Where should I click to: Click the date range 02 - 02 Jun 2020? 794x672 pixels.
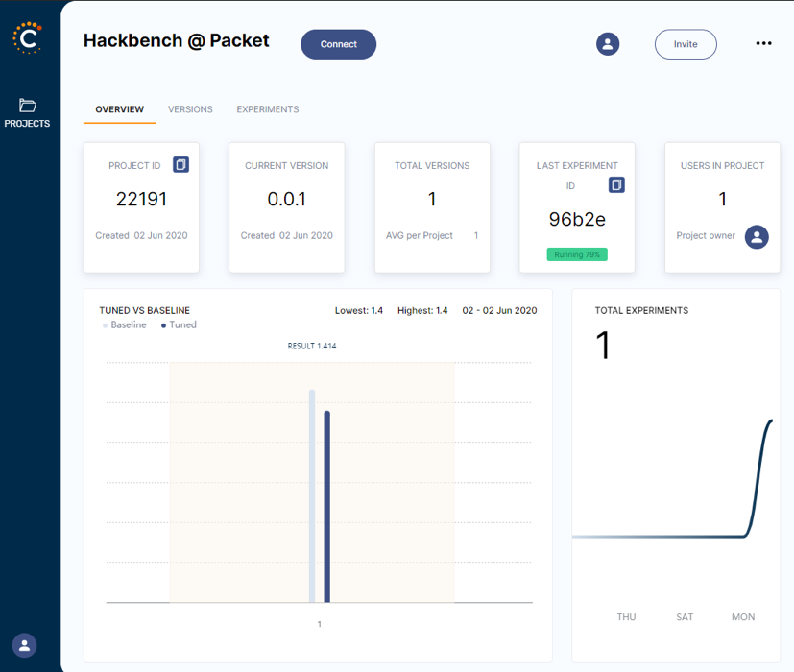click(x=499, y=310)
